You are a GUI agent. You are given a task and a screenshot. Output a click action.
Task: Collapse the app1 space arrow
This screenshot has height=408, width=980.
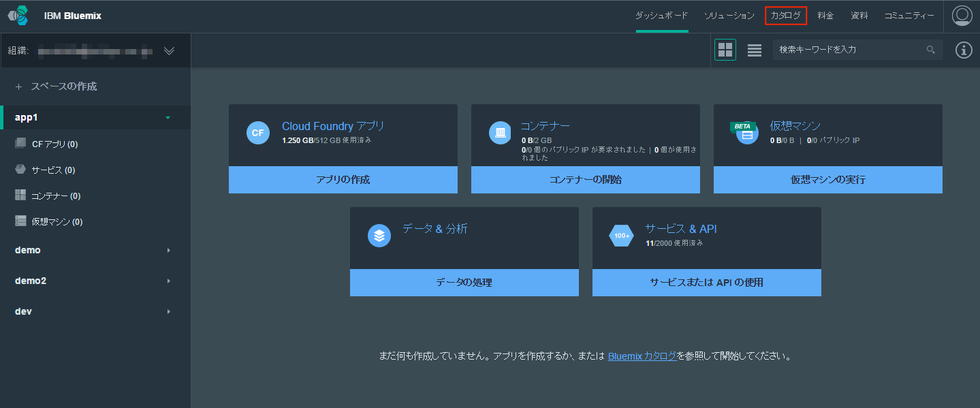coord(168,118)
